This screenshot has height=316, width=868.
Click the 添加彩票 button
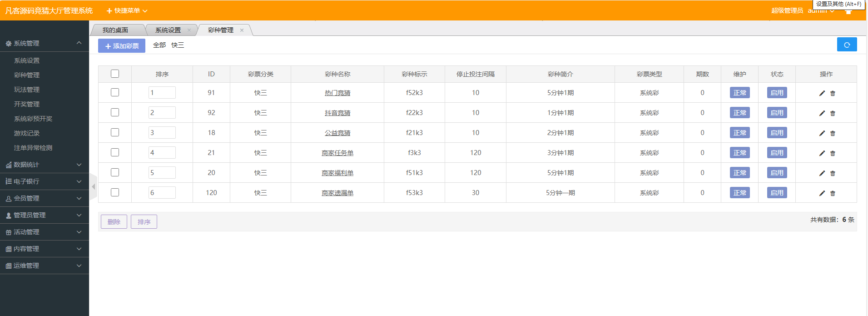(x=122, y=46)
